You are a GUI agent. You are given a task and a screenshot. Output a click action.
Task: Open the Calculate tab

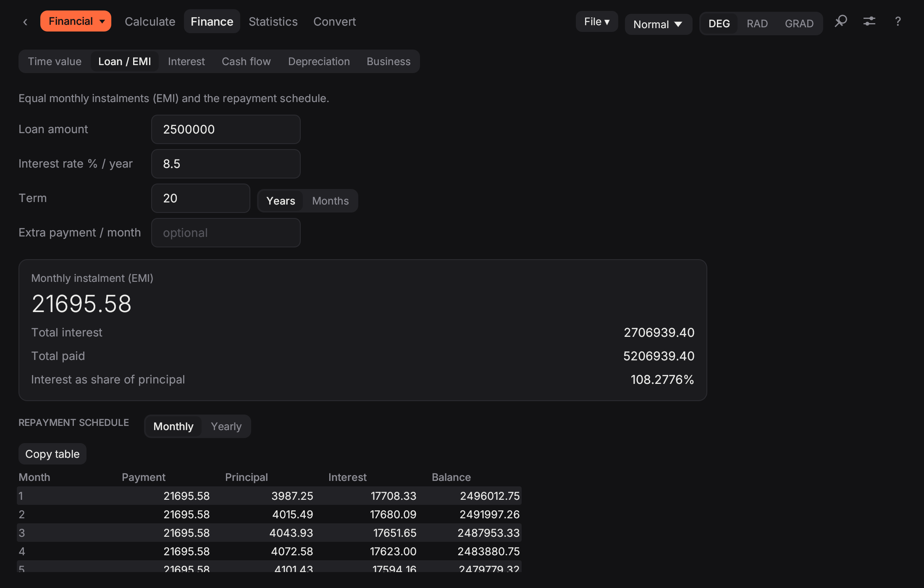coord(150,21)
